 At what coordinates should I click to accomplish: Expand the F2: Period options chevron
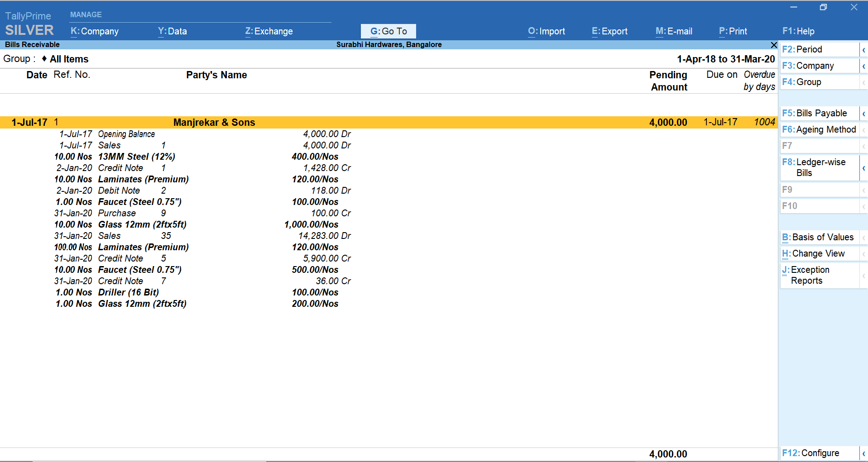pyautogui.click(x=864, y=49)
